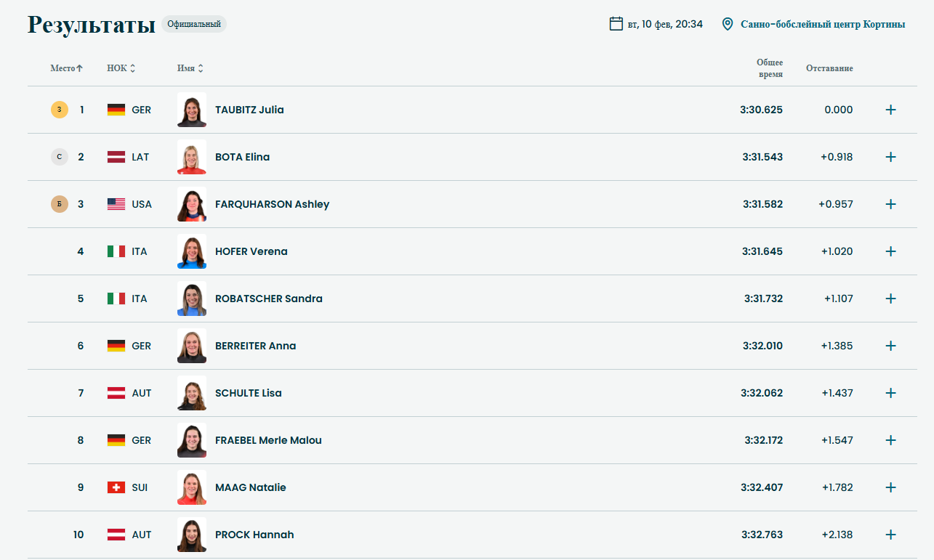Click the USA flag icon
The width and height of the screenshot is (934, 560).
[116, 204]
